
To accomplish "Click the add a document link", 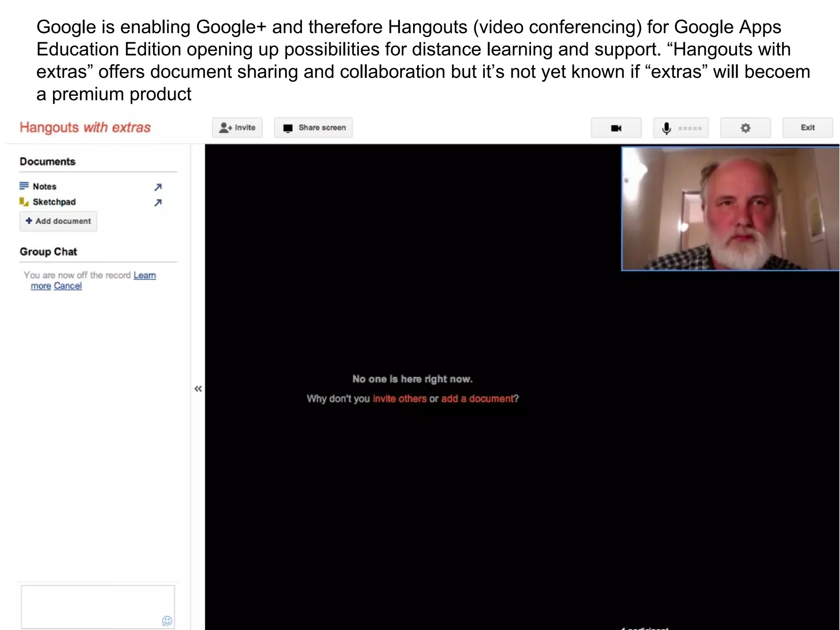I will click(477, 399).
